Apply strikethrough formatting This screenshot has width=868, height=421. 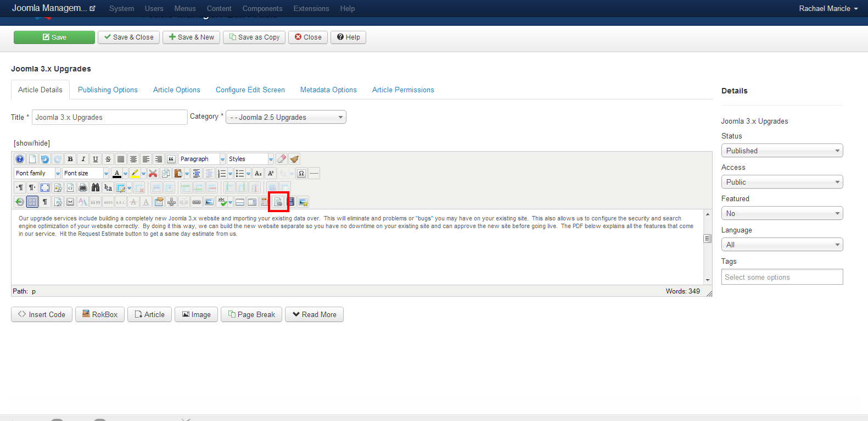[x=108, y=159]
